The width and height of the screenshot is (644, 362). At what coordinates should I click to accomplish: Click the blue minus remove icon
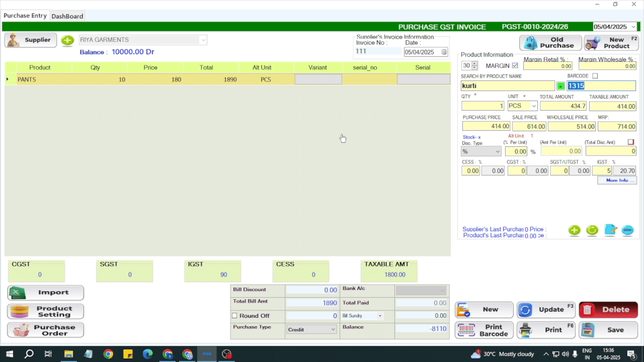(627, 230)
